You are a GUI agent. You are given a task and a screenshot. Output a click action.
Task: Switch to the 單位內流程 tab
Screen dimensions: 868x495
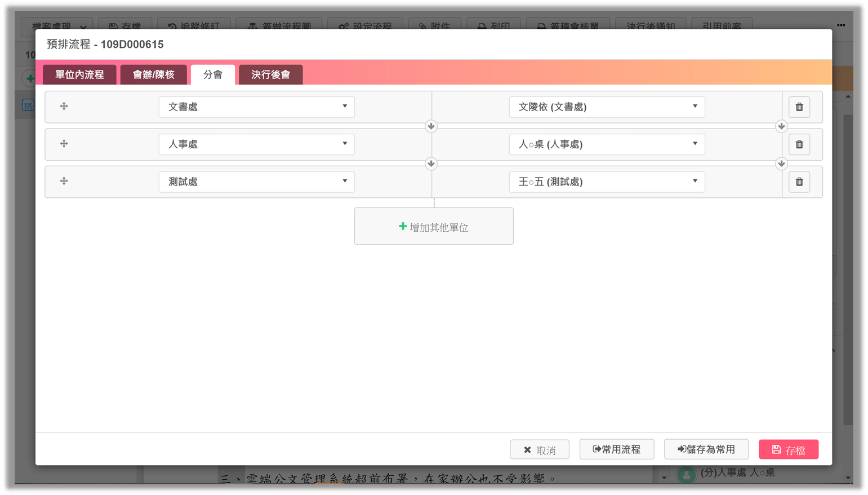(x=79, y=74)
